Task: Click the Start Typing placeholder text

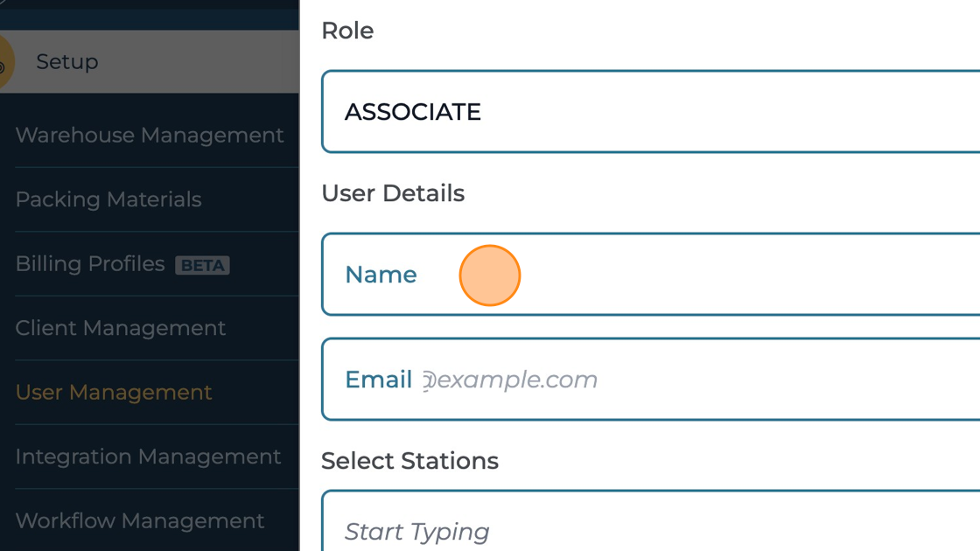Action: click(417, 532)
